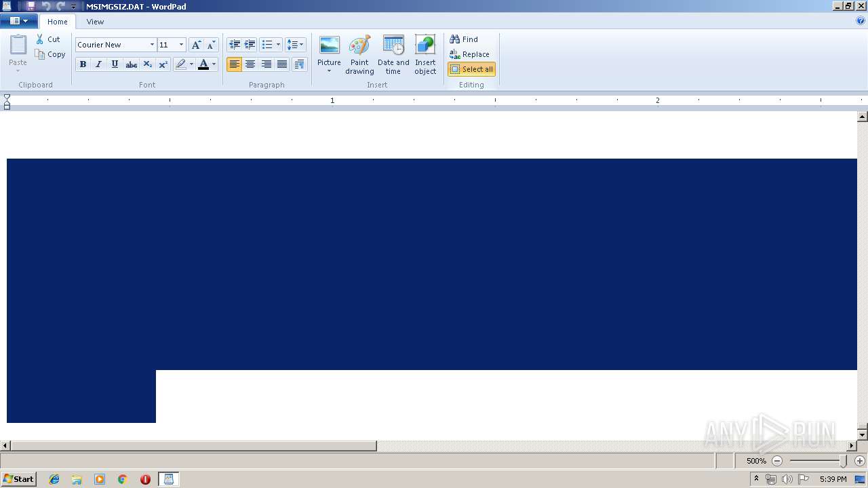Open the highlight color dropdown arrow
This screenshot has width=868, height=488.
[x=191, y=64]
